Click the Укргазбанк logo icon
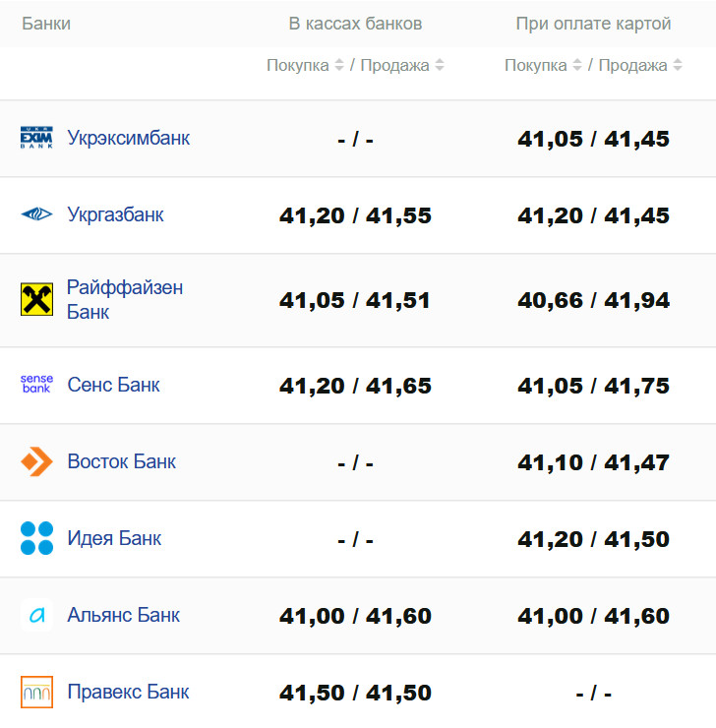The image size is (716, 728). (36, 214)
